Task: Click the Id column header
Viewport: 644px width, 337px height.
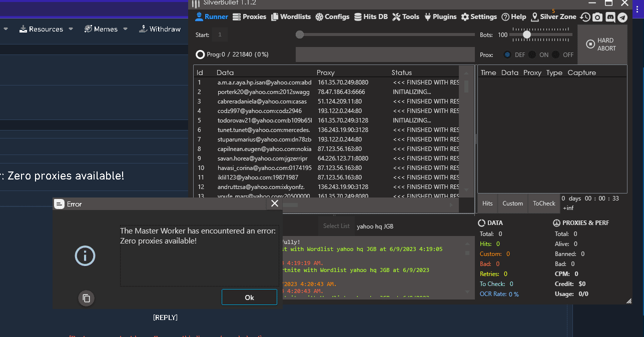Action: (200, 72)
